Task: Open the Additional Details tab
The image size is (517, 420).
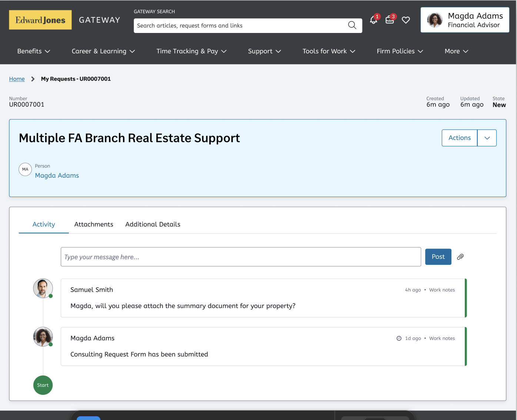Action: click(153, 224)
